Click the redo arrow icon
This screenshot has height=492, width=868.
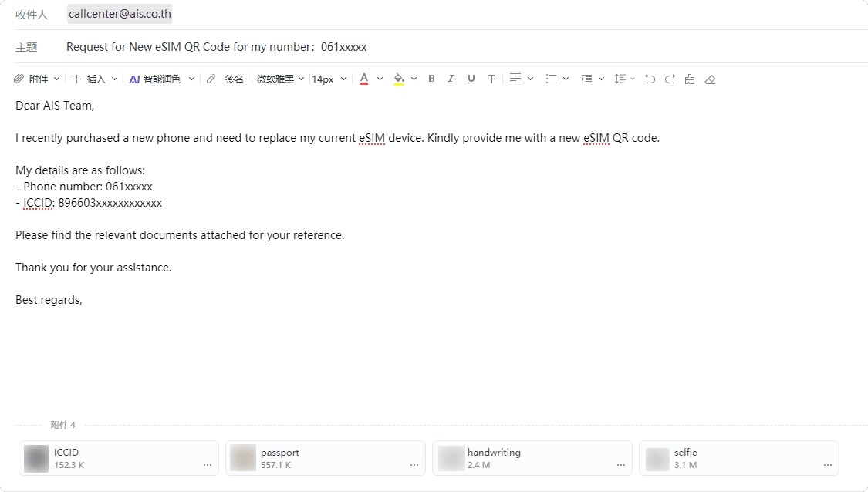coord(670,79)
